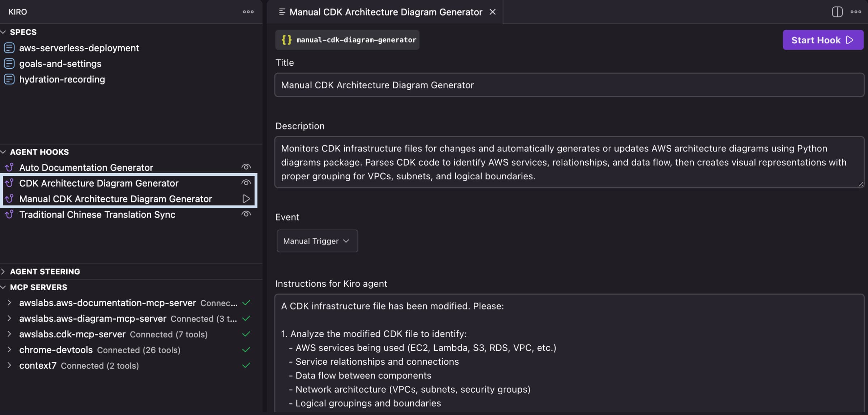The image size is (868, 415).
Task: Expand the awslabs.cdk-mcp-server entry
Action: (x=9, y=334)
